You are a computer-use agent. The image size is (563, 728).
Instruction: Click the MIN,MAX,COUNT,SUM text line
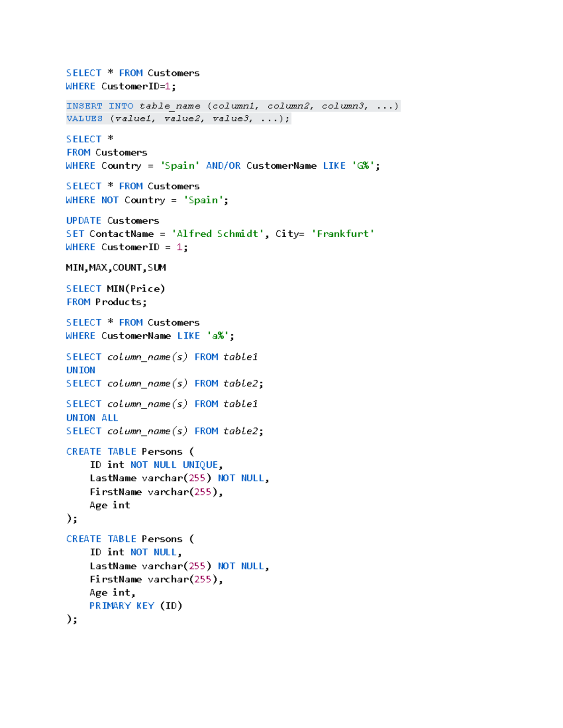pos(116,268)
